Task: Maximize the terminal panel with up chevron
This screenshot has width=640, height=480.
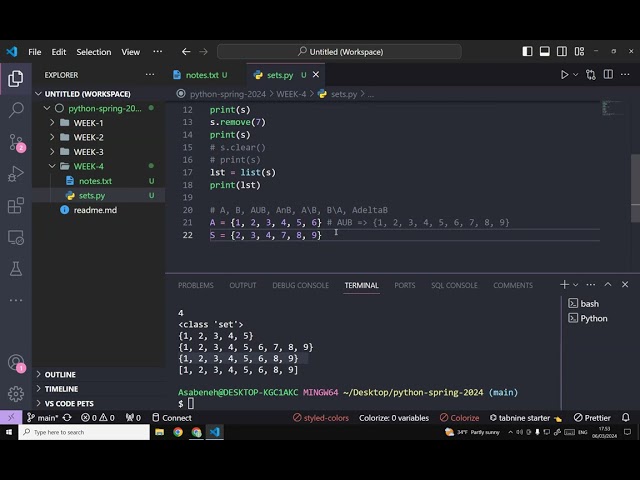Action: point(608,284)
